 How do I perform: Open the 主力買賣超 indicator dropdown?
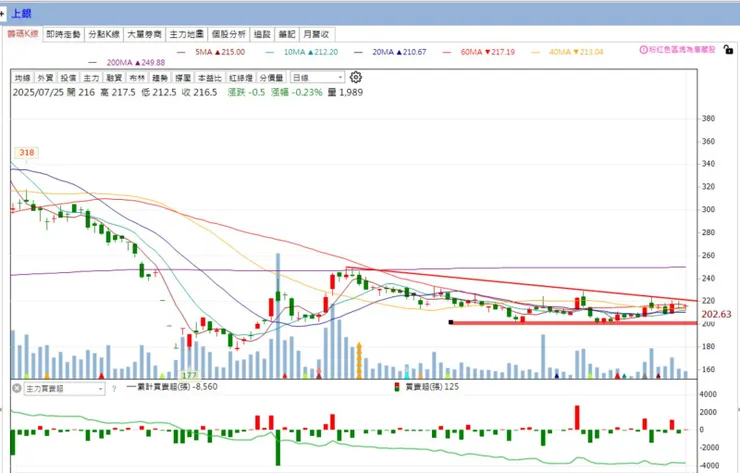pos(64,389)
